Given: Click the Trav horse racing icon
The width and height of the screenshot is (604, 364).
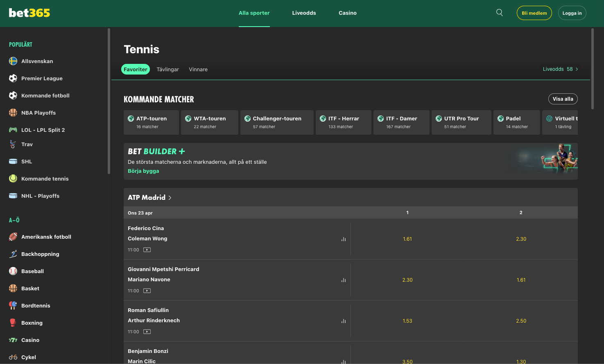Looking at the screenshot, I should point(13,144).
